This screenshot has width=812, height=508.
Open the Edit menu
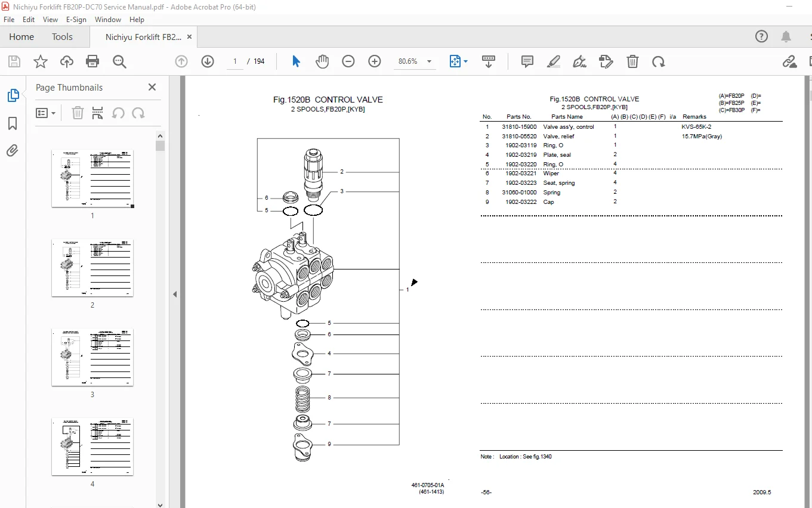[29, 20]
